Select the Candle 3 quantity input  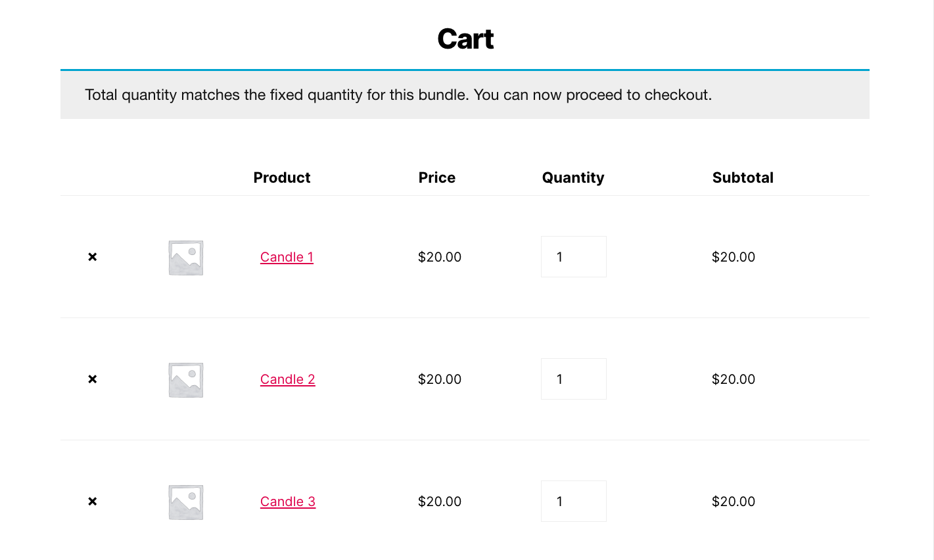[573, 502]
